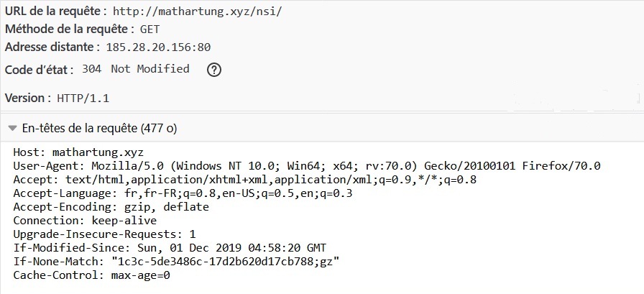Click the GET request method value

(150, 29)
